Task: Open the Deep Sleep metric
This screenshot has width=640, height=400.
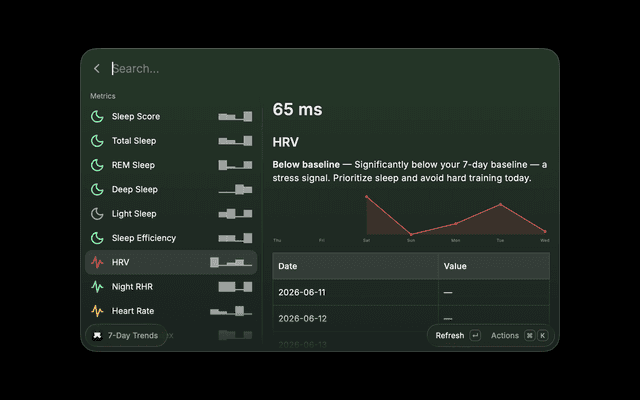Action: coord(171,189)
